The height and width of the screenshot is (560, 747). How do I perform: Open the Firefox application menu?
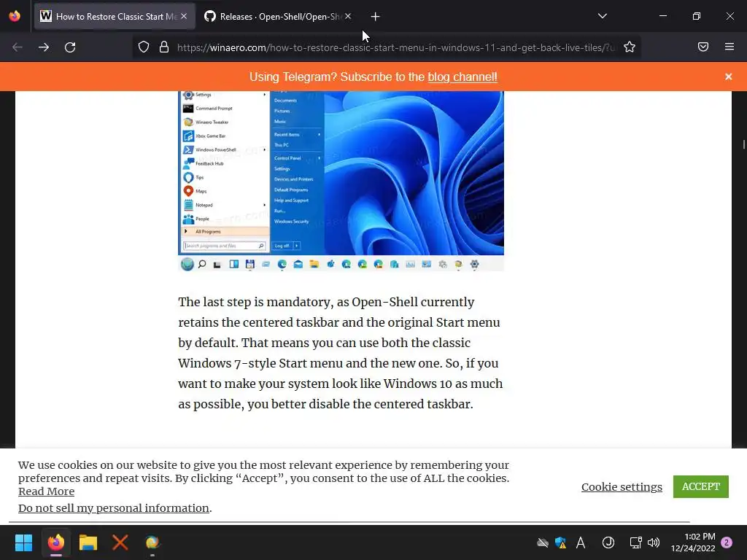coord(729,47)
